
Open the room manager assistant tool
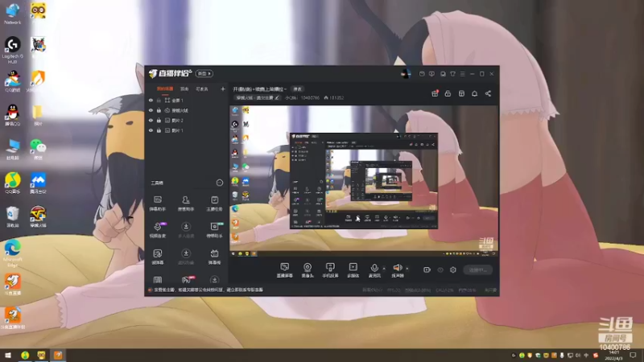(x=186, y=204)
